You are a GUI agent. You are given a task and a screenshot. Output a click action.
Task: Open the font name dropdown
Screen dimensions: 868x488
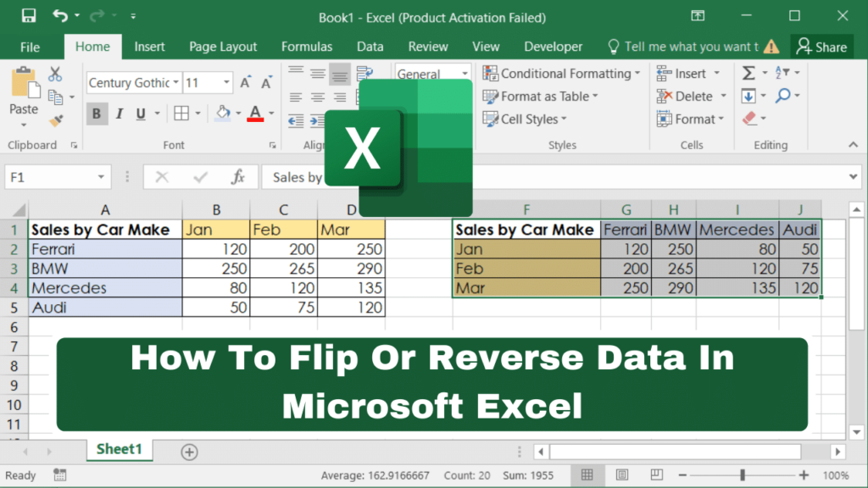pyautogui.click(x=175, y=82)
